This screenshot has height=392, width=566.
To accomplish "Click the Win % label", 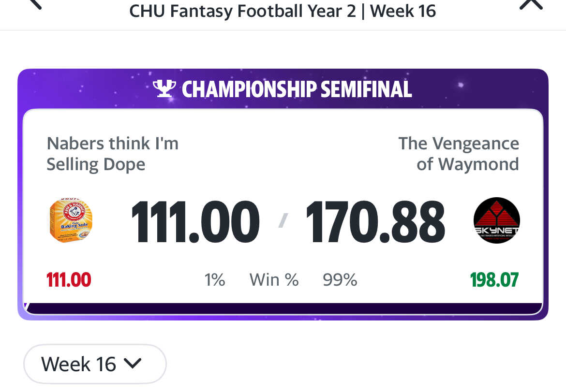I will pyautogui.click(x=274, y=280).
